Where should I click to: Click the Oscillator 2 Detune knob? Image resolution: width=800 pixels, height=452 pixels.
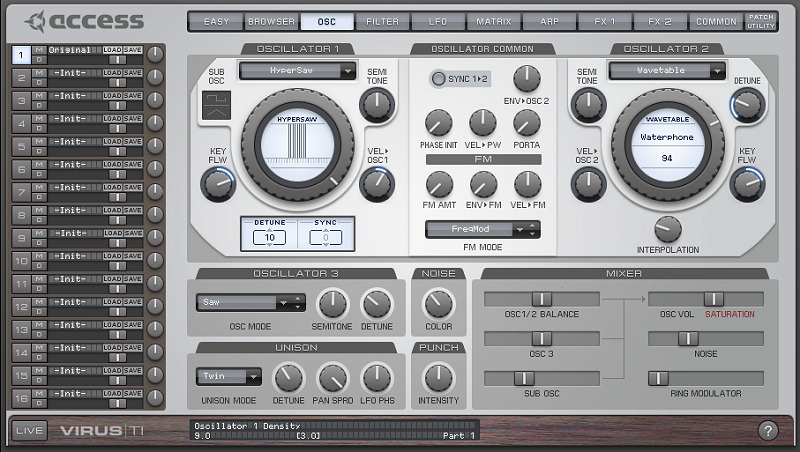[745, 104]
